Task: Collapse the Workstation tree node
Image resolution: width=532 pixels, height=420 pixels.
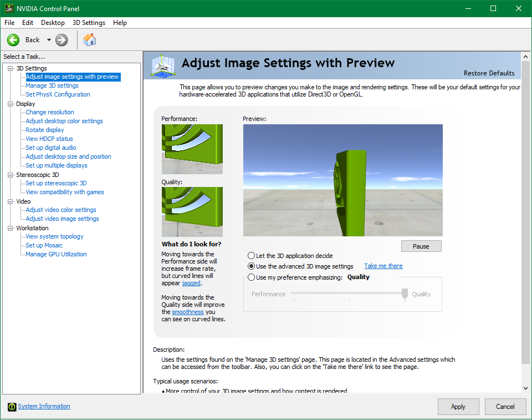Action: point(10,228)
